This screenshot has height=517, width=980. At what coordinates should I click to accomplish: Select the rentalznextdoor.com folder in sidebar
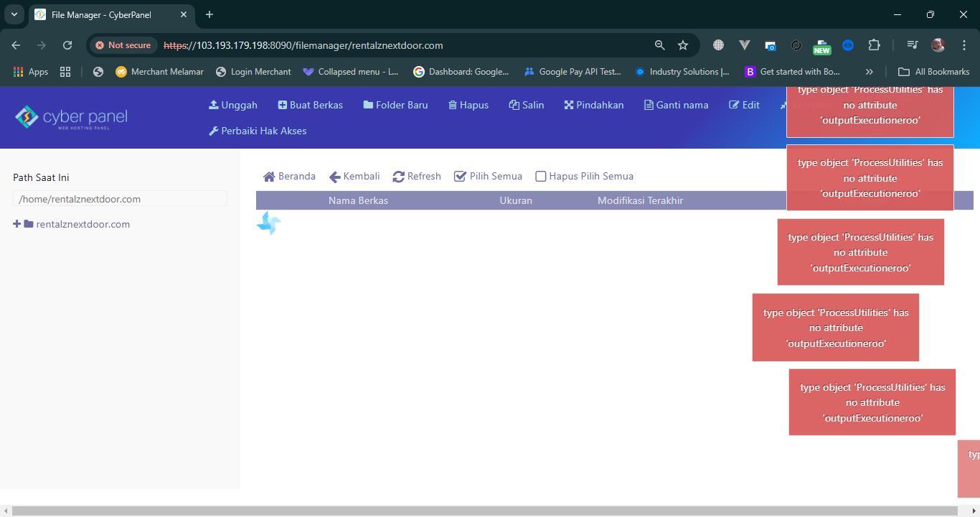tap(77, 224)
